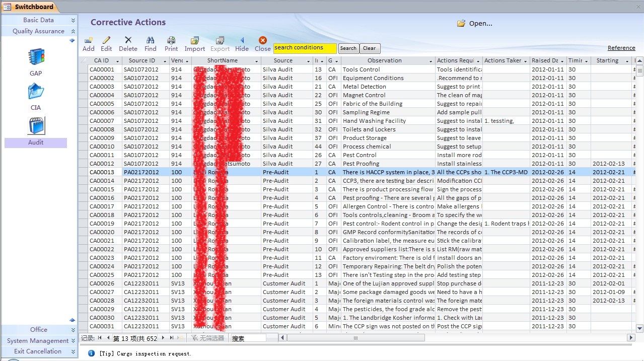This screenshot has height=361, width=644.
Task: Click the "Magnet Control" observation cell
Action: (388, 95)
